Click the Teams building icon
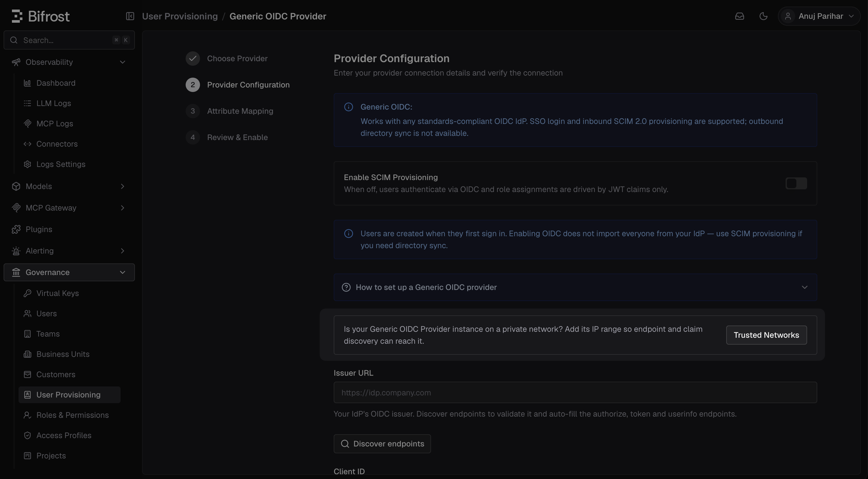The height and width of the screenshot is (479, 868). point(27,334)
